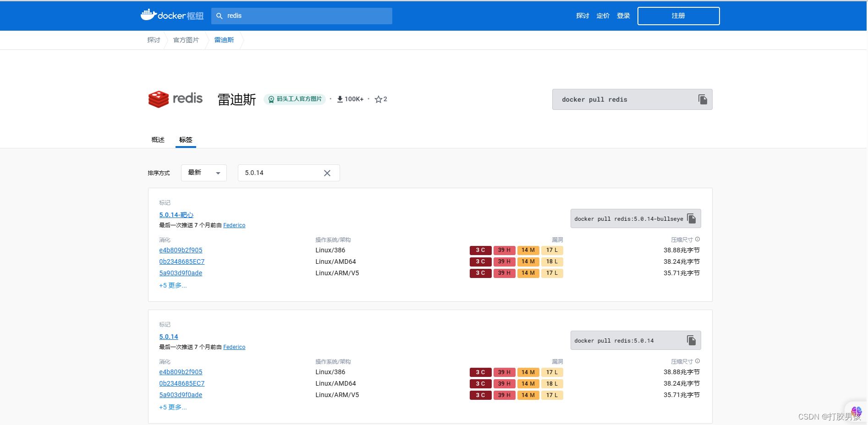Select the 标签 tags tab
This screenshot has height=425, width=868.
pos(186,140)
